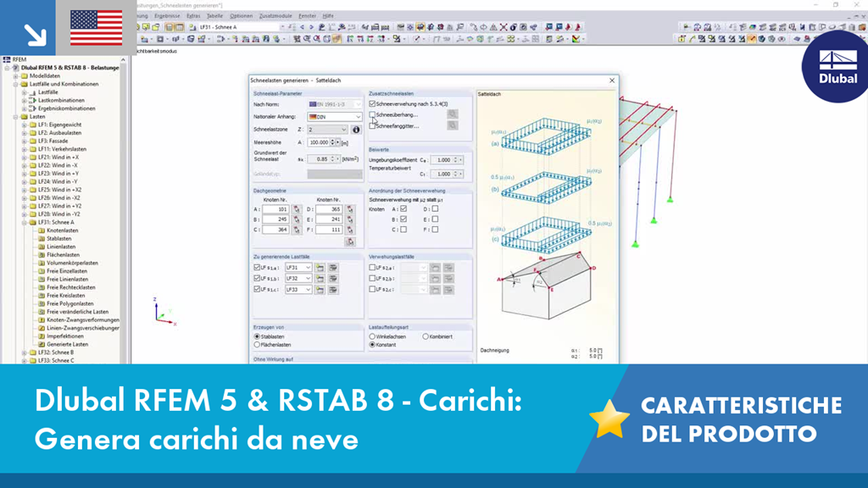Collapse the LF31: Schnee A tree node
The height and width of the screenshot is (488, 868).
pos(25,223)
